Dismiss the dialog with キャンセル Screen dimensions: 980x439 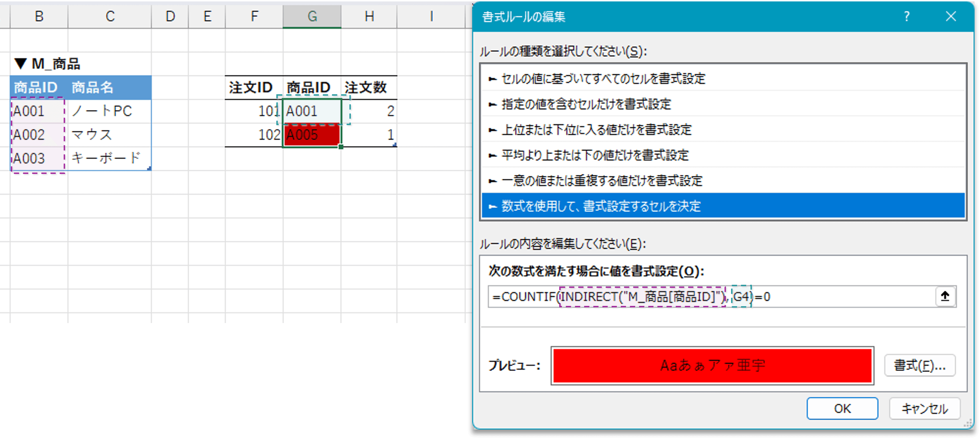924,408
